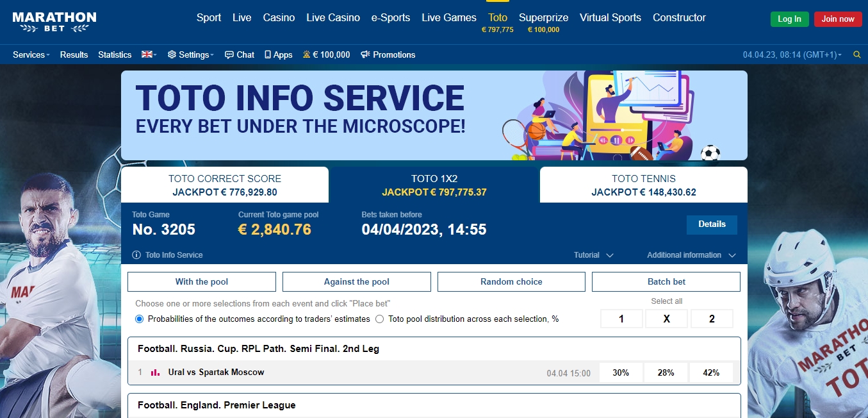Click the green Log In button
Viewport: 868px width, 418px height.
click(789, 19)
